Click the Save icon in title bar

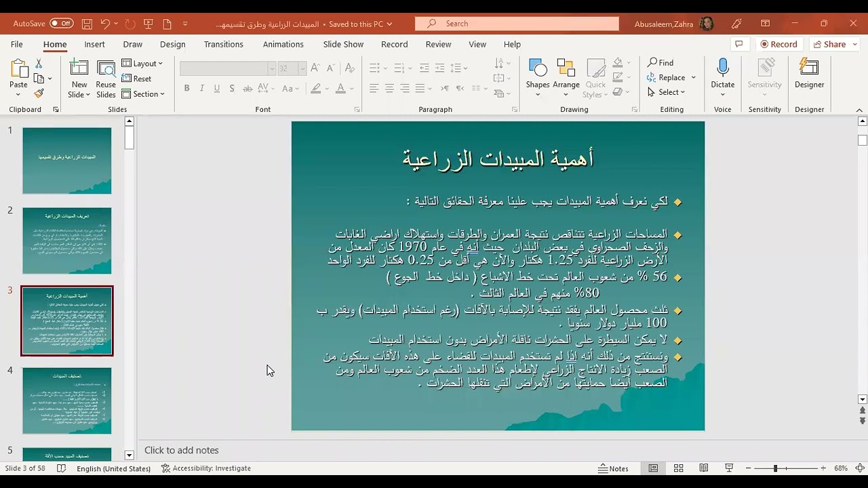click(87, 24)
